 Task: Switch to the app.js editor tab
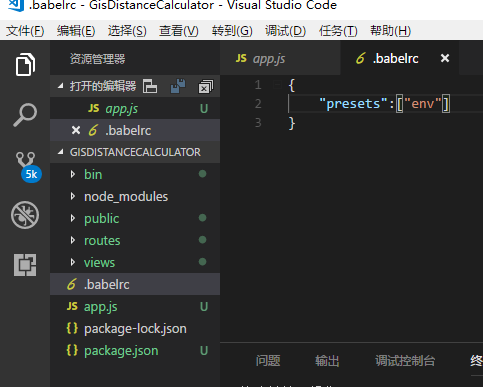(x=280, y=58)
